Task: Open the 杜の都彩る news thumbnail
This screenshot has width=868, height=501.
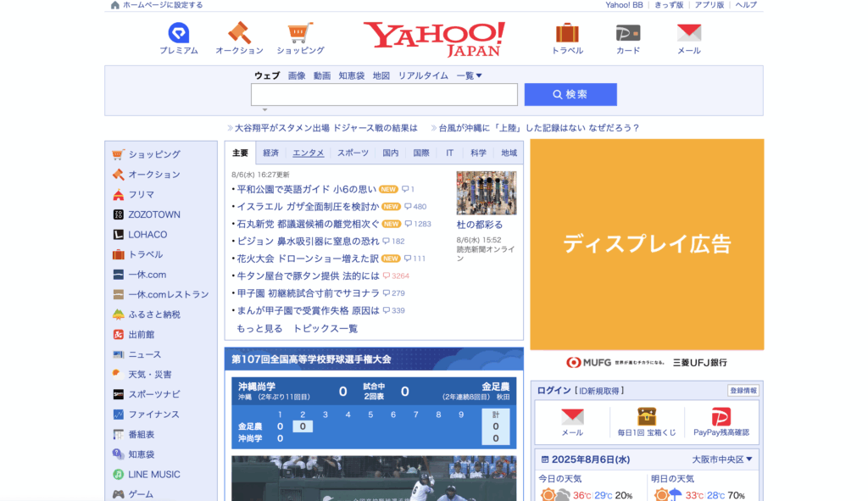Action: [x=486, y=192]
